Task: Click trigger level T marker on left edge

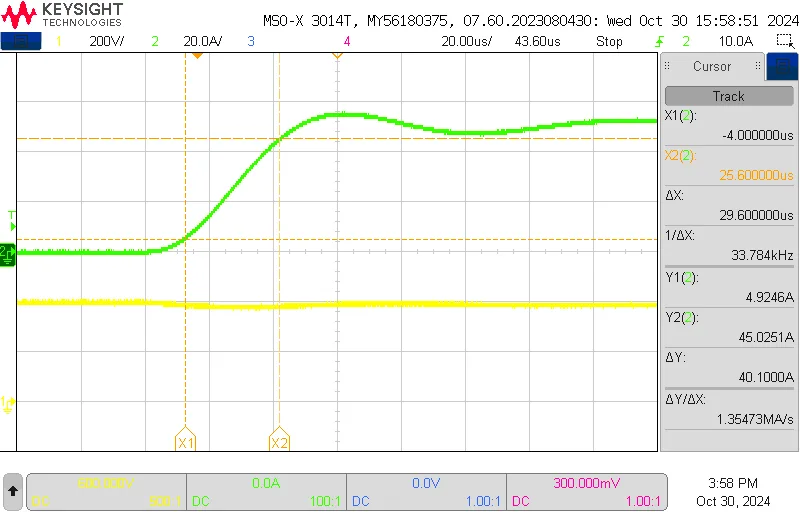Action: pyautogui.click(x=12, y=220)
